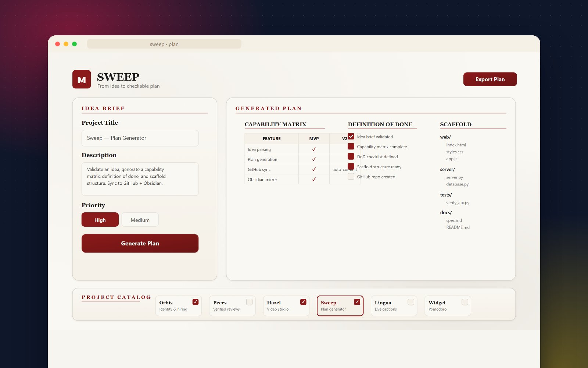
Task: Click the FEATURE column header
Action: 272,139
